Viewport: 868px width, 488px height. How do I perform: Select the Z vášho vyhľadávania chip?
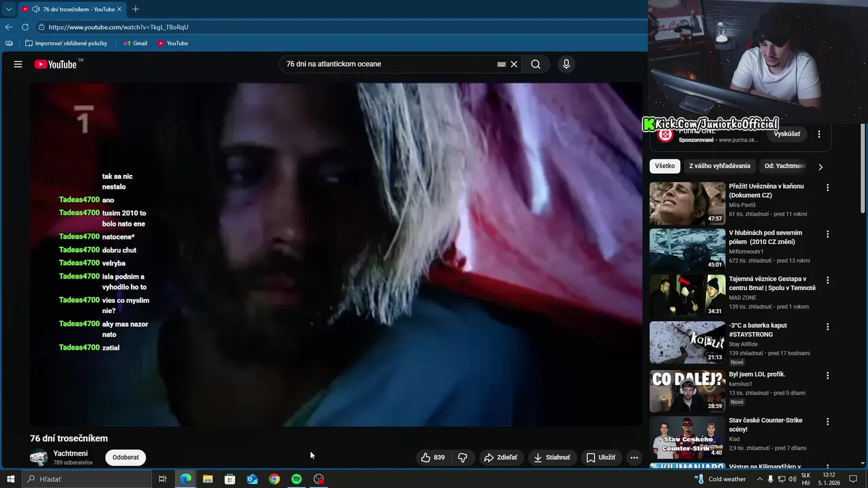[x=719, y=166]
